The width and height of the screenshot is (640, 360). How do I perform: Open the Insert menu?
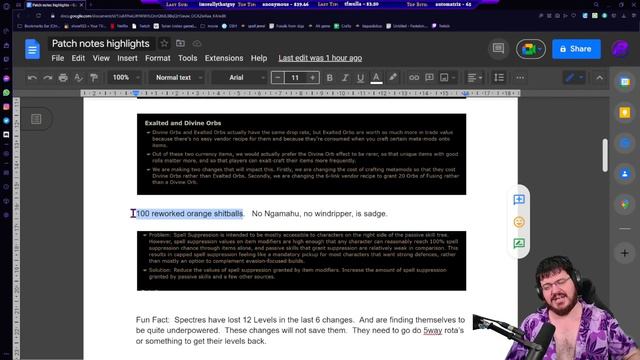(x=127, y=58)
